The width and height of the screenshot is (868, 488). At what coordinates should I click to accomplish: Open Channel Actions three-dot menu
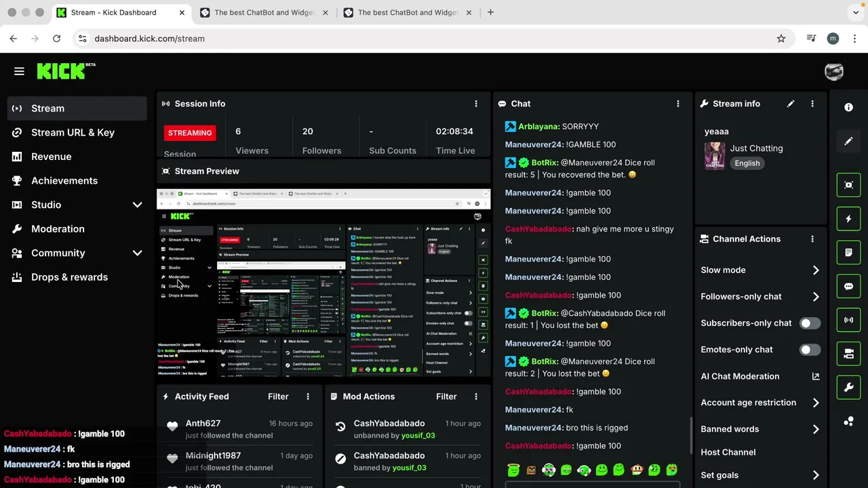[x=812, y=239]
